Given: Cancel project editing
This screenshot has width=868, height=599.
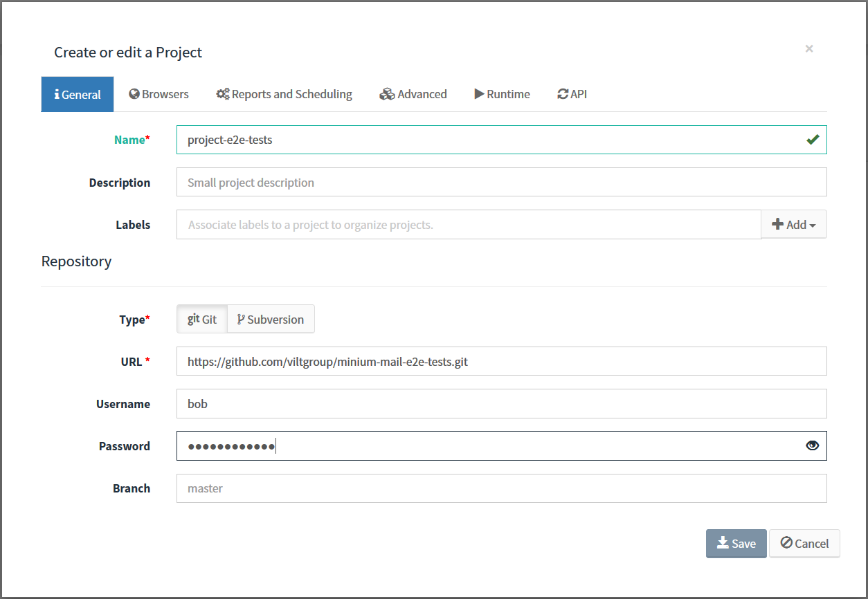Looking at the screenshot, I should pos(804,544).
